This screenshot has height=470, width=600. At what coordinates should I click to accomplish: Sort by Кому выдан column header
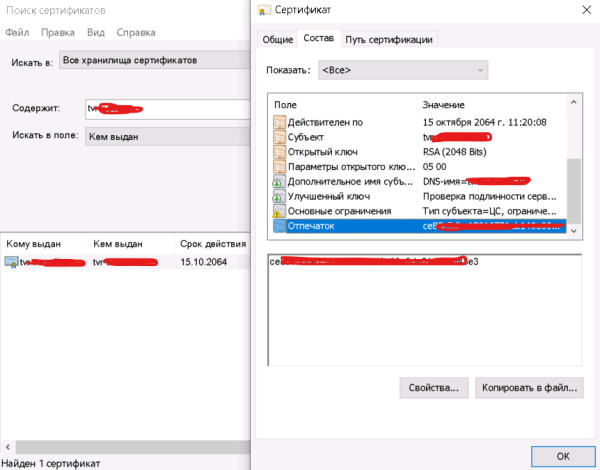[44, 244]
